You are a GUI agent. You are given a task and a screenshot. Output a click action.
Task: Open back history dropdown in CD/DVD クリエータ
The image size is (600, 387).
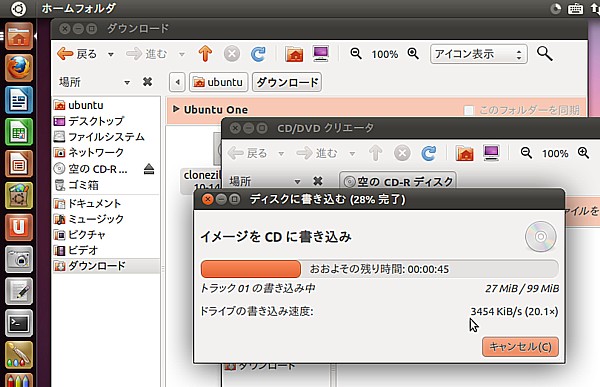point(281,154)
